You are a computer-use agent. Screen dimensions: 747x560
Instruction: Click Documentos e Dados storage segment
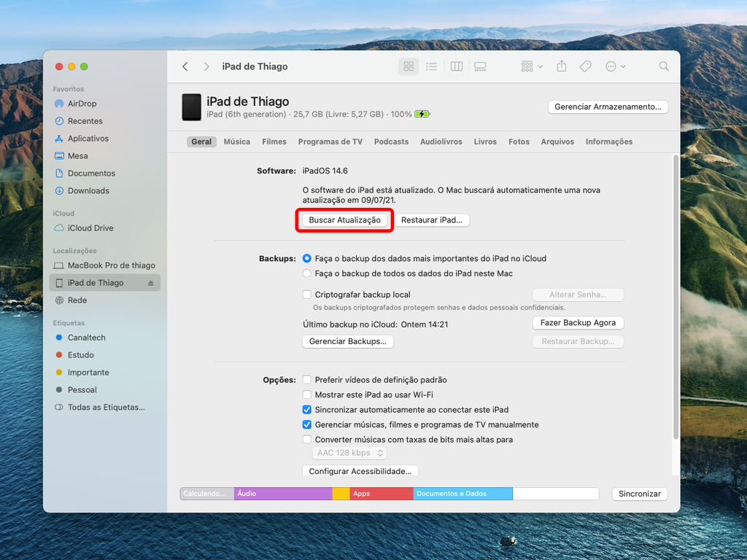462,494
